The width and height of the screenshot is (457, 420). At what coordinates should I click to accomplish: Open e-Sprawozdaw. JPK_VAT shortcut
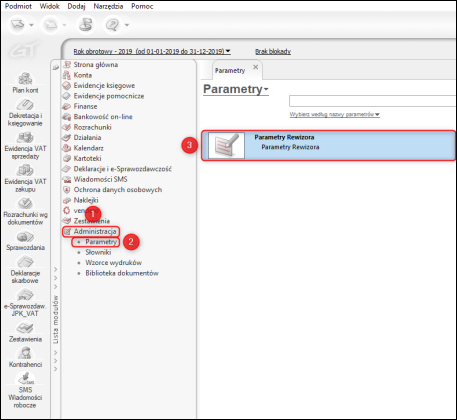[25, 303]
